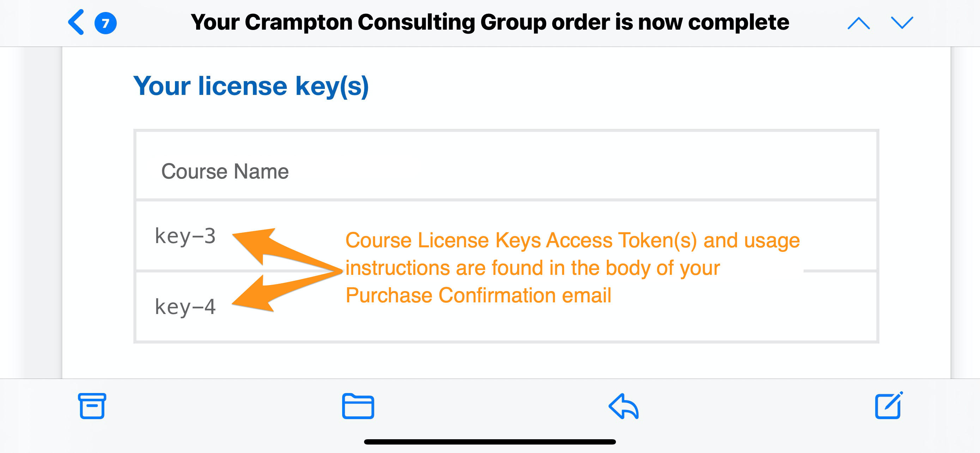Open the move to folder icon
Viewport: 980px width, 453px height.
[358, 406]
